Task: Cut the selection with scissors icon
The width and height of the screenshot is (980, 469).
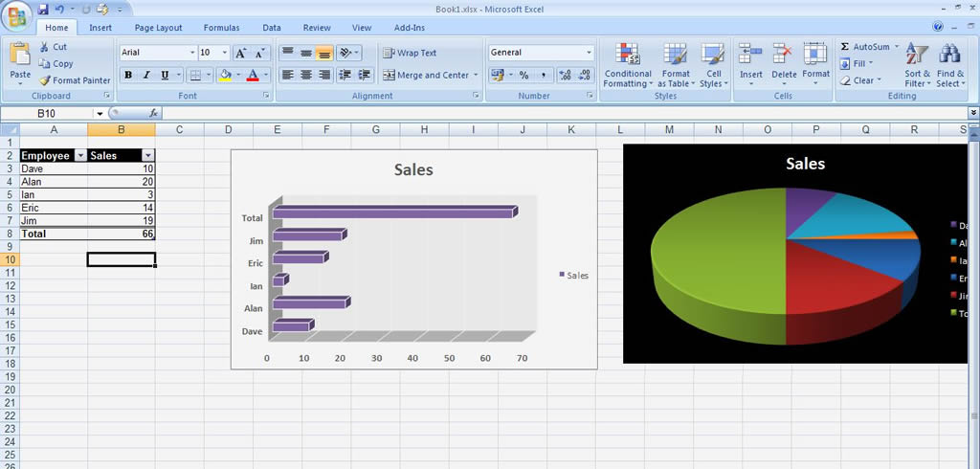Action: click(x=44, y=47)
